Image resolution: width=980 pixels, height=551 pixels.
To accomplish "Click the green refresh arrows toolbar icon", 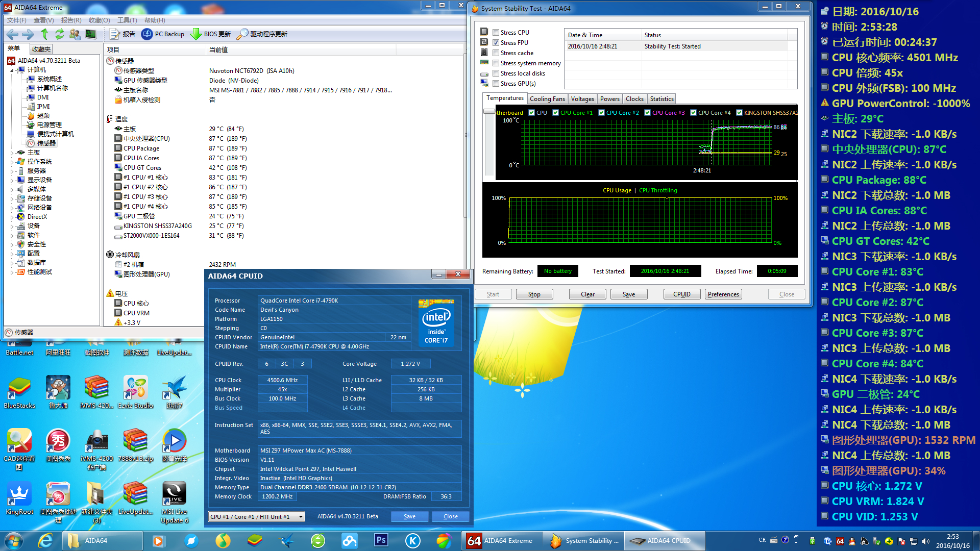I will point(60,34).
